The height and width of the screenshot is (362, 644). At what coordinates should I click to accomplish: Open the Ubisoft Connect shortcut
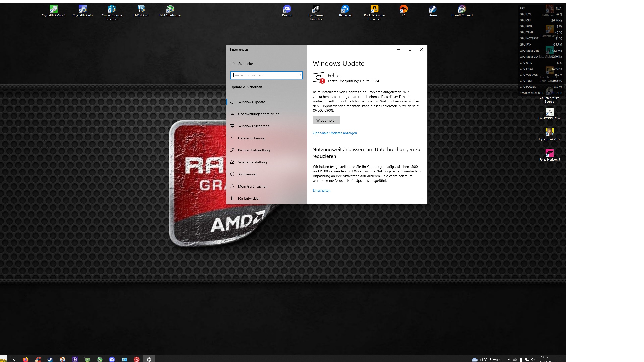click(462, 9)
